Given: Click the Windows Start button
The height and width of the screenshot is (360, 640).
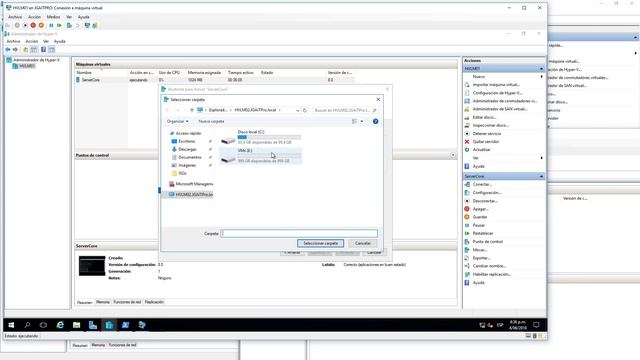Looking at the screenshot, I should 11,325.
